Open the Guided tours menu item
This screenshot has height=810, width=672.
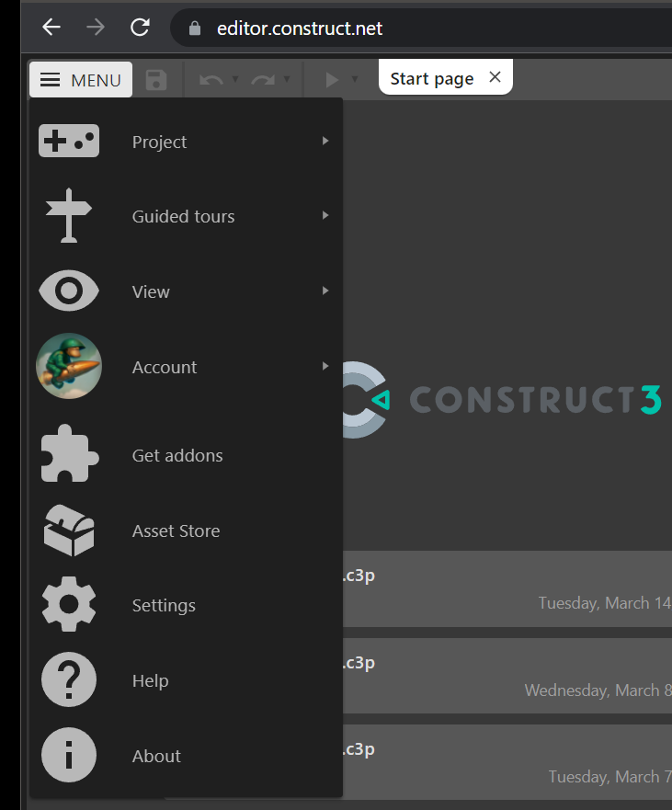186,216
